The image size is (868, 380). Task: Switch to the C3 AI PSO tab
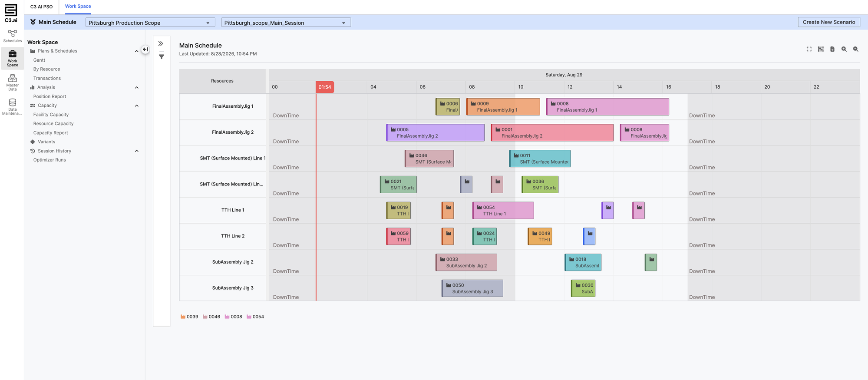(x=42, y=7)
